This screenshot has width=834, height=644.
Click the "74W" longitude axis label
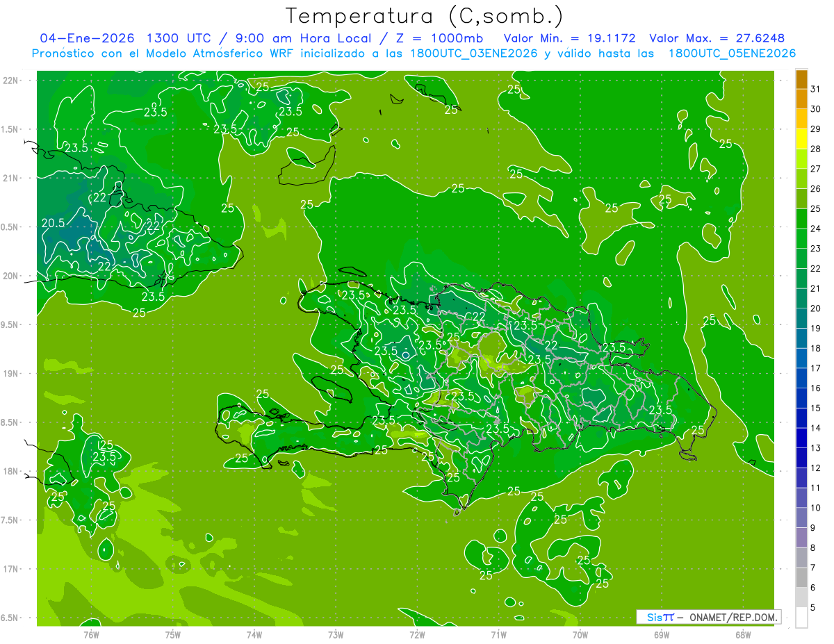(x=254, y=634)
